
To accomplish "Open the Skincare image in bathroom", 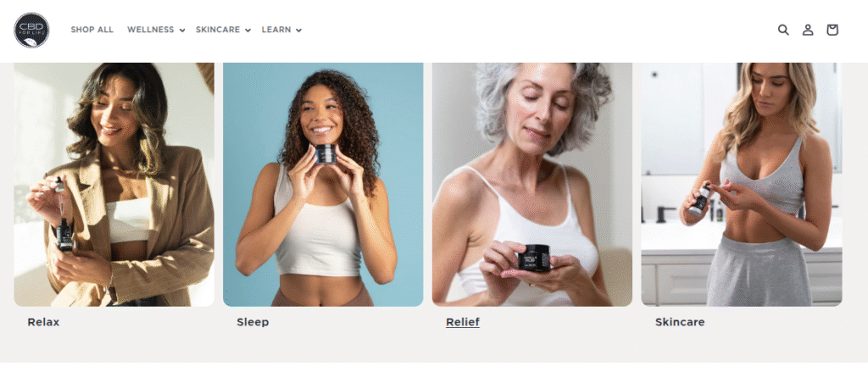I will 741,184.
